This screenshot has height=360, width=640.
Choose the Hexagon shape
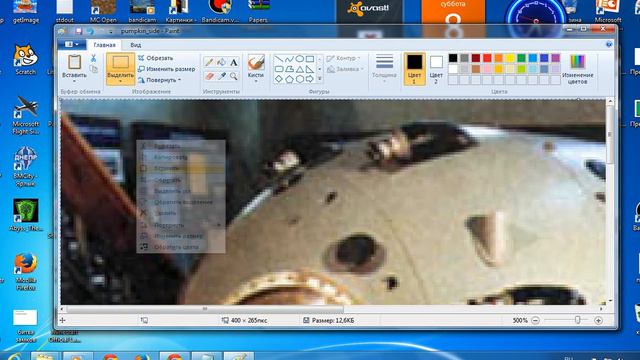[300, 79]
